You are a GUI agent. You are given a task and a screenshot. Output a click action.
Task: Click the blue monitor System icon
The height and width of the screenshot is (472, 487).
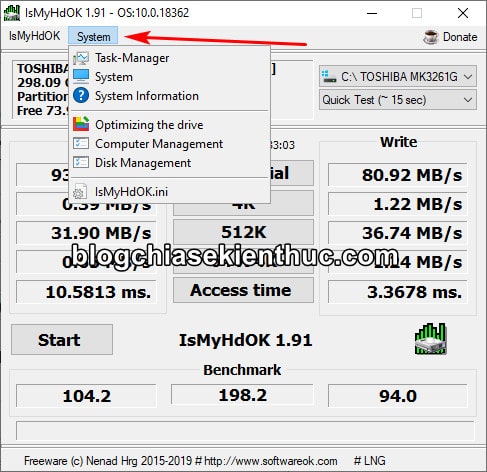[81, 77]
